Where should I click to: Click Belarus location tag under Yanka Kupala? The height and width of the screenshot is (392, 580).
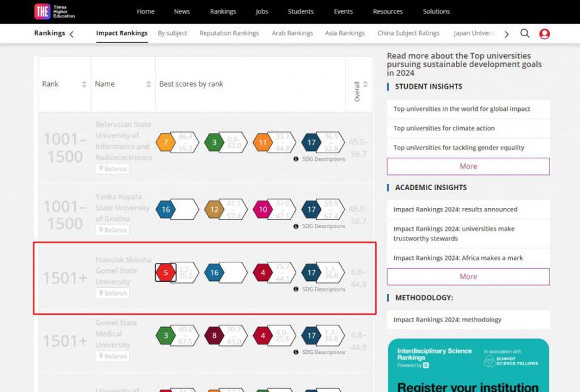[112, 230]
